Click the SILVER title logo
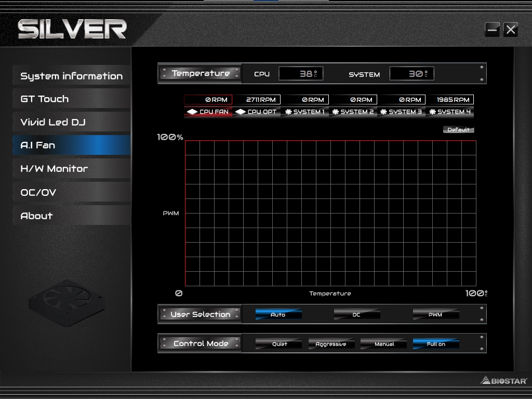 [72, 29]
